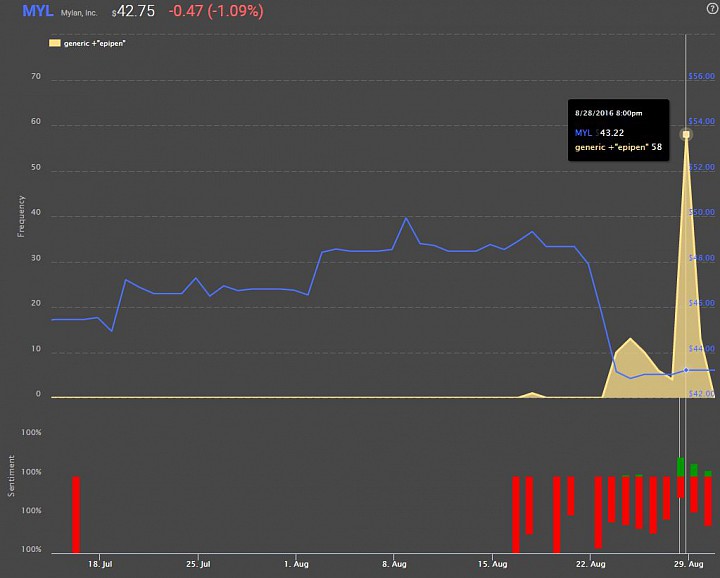The image size is (720, 578).
Task: Click the Frequency axis title
Action: click(21, 216)
